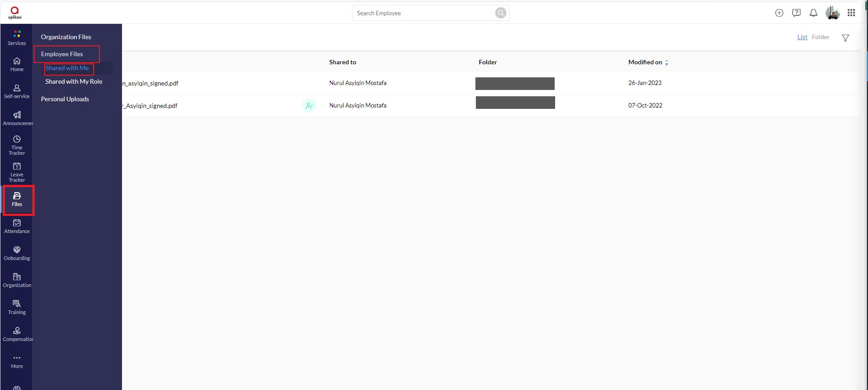Open Announcements from the sidebar
Viewport: 868px width, 390px height.
[x=17, y=118]
